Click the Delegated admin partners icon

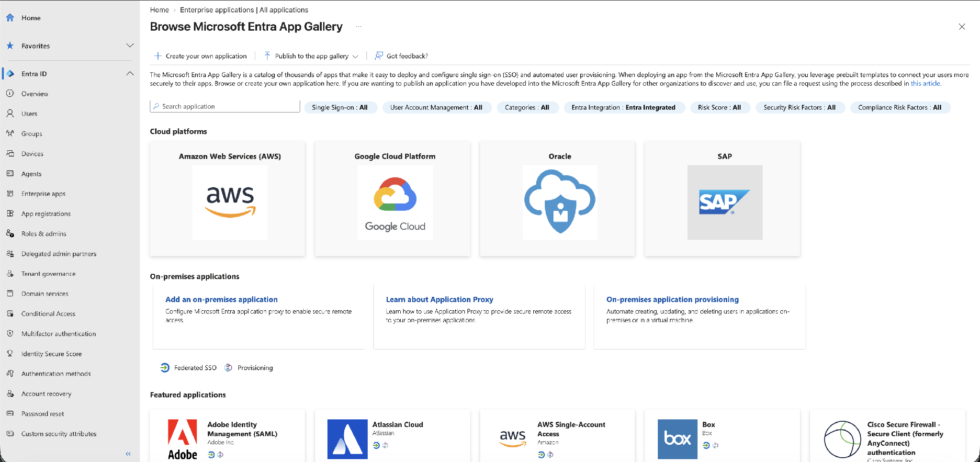coord(10,254)
